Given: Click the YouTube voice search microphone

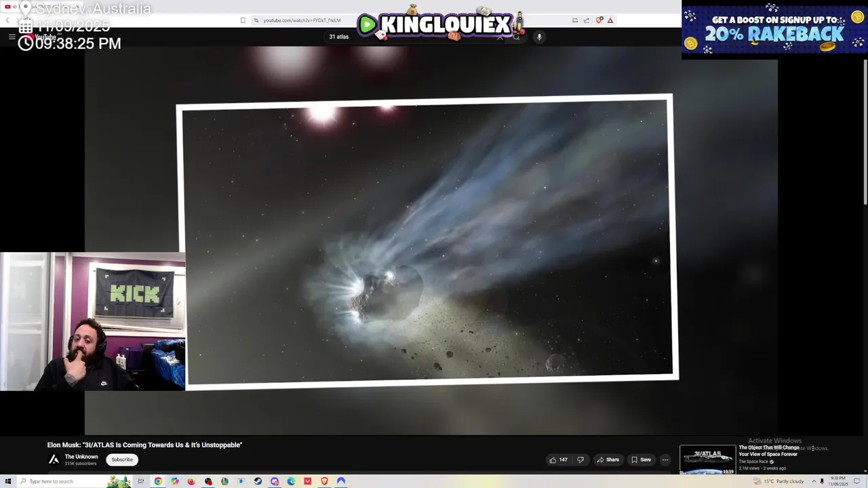Looking at the screenshot, I should pyautogui.click(x=539, y=37).
